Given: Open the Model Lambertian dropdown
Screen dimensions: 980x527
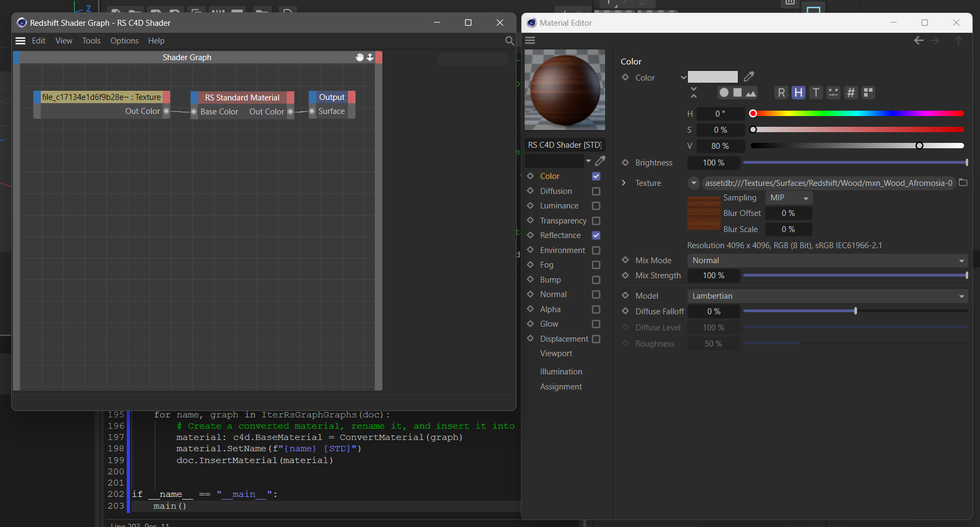Looking at the screenshot, I should tap(827, 296).
